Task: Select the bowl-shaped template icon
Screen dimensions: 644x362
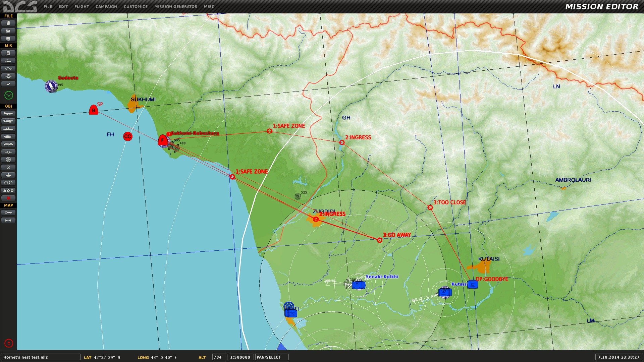Action: click(x=8, y=175)
